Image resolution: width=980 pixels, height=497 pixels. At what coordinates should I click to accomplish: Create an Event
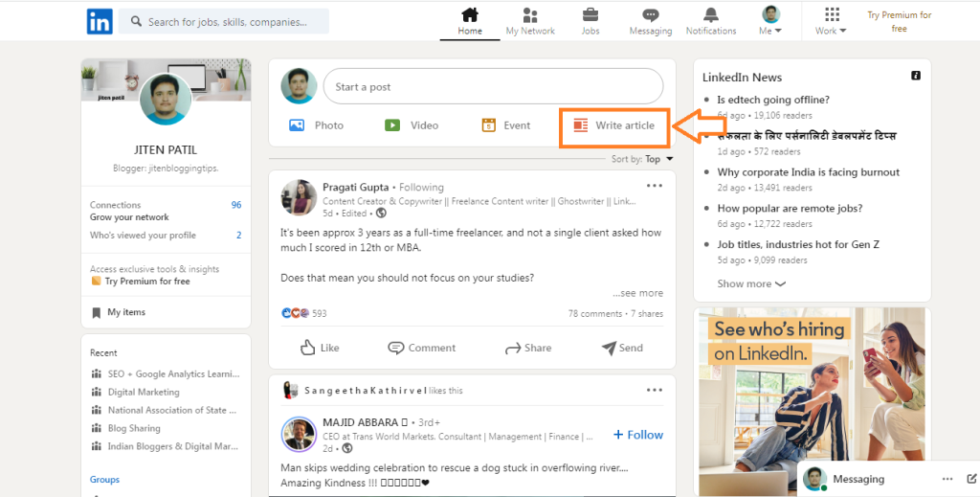pyautogui.click(x=506, y=125)
